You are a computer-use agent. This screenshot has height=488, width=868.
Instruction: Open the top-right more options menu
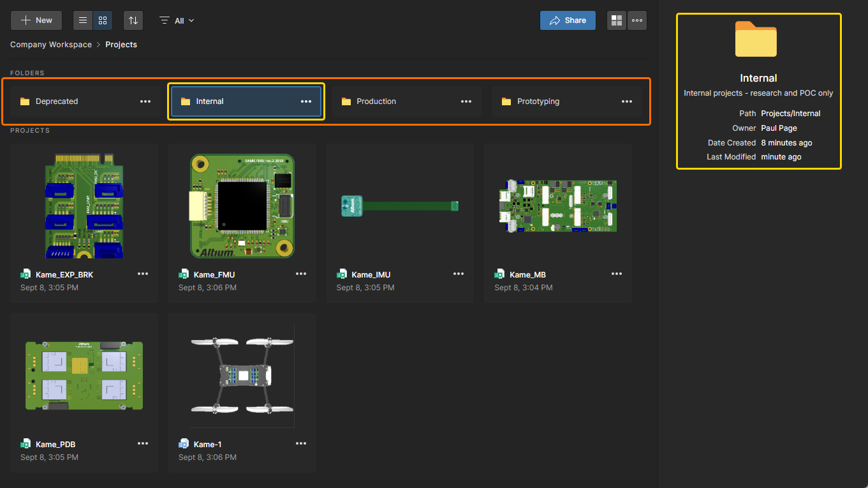click(x=636, y=20)
